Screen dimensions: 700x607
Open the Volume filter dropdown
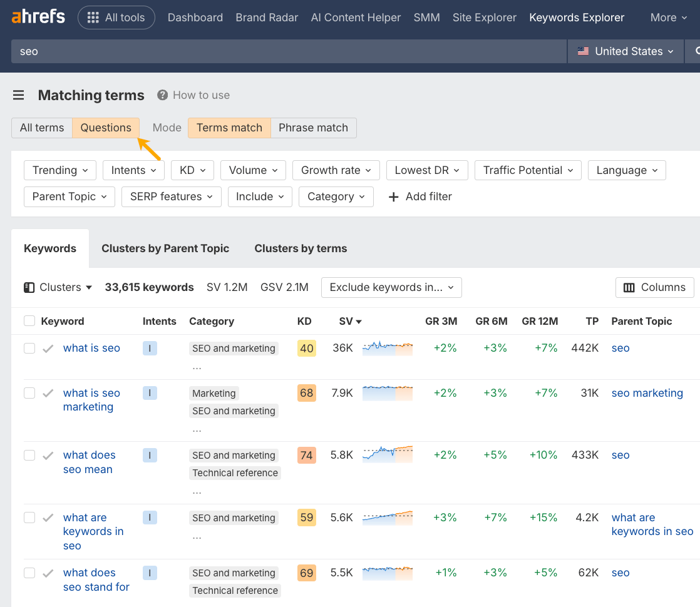[253, 170]
